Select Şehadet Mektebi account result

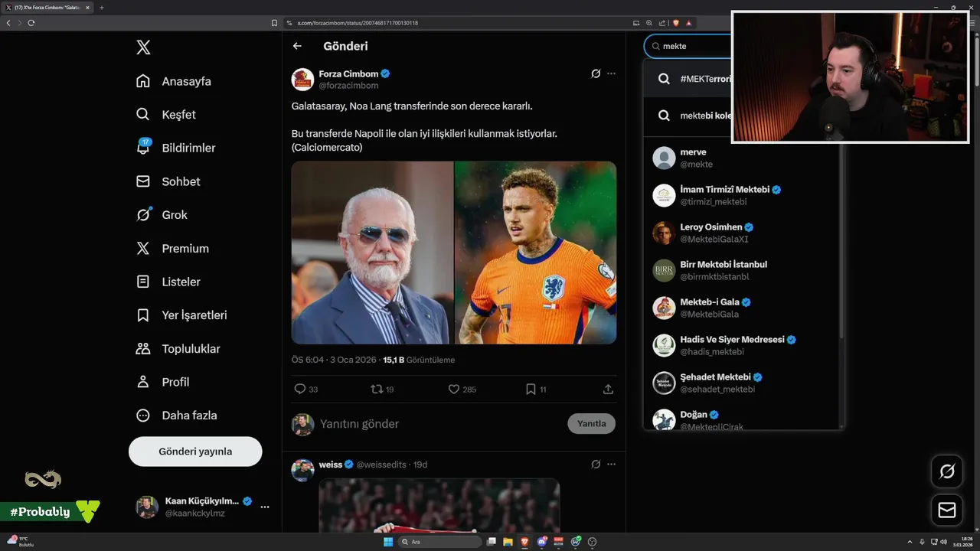click(x=741, y=383)
